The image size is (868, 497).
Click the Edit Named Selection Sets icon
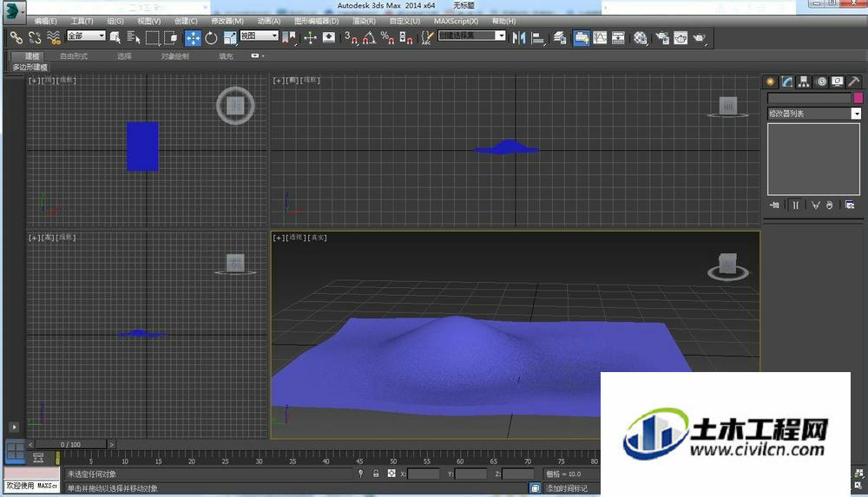pos(427,37)
